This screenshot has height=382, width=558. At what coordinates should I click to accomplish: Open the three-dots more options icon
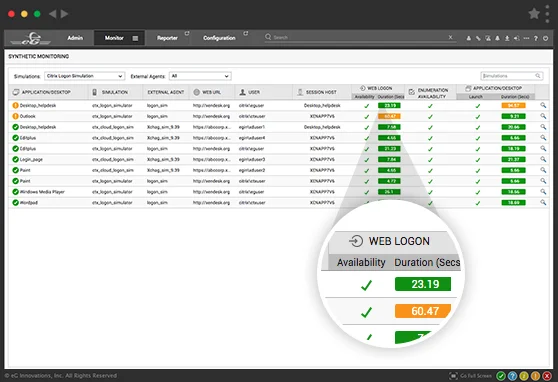click(x=526, y=38)
